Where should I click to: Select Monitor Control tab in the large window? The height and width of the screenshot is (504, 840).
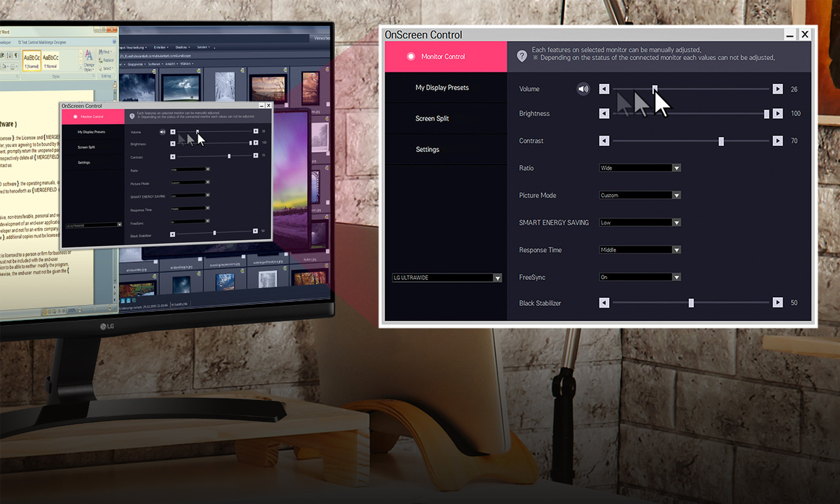coord(446,57)
